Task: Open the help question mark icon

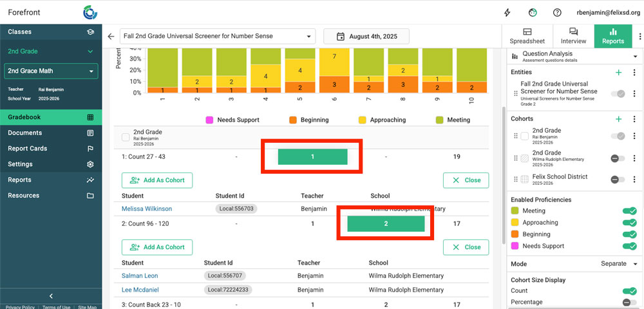Action: 557,12
